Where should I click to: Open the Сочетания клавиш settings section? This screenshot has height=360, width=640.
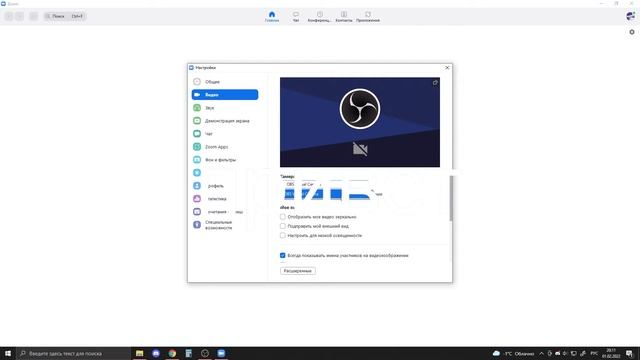coord(224,212)
